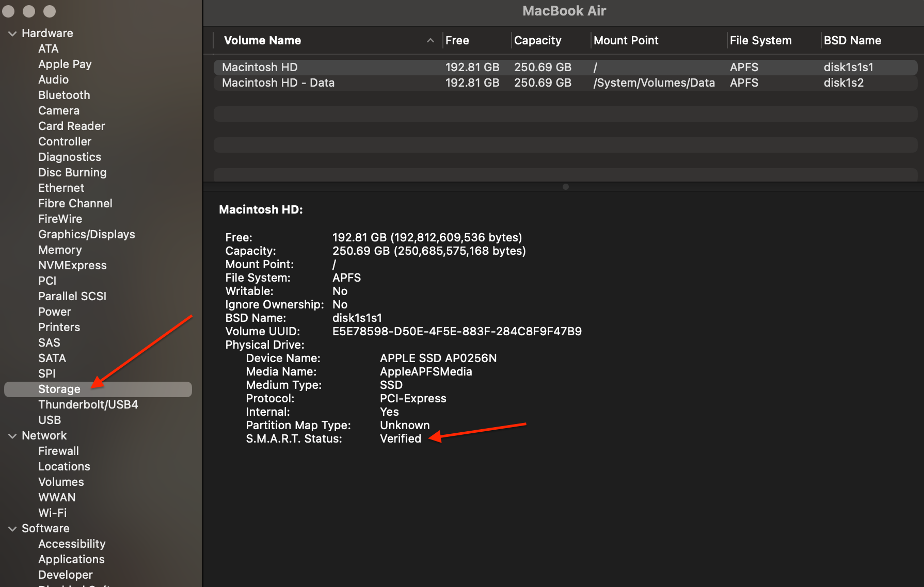924x587 pixels.
Task: Sort by Mount Point column header
Action: 626,40
